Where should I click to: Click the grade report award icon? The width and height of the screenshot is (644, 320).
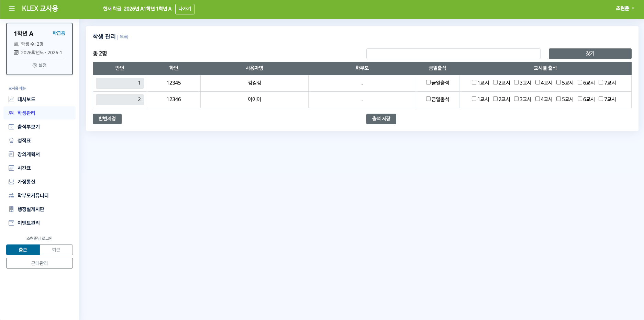pyautogui.click(x=11, y=140)
